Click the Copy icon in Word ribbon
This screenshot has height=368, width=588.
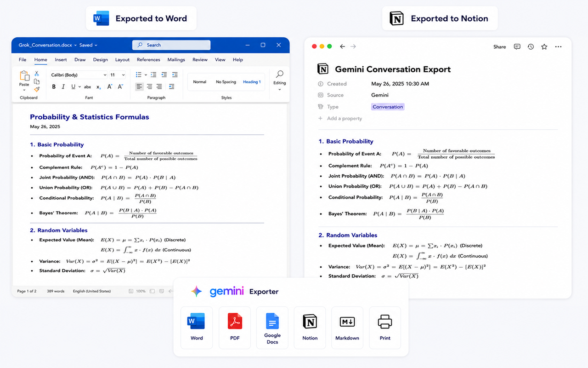37,81
